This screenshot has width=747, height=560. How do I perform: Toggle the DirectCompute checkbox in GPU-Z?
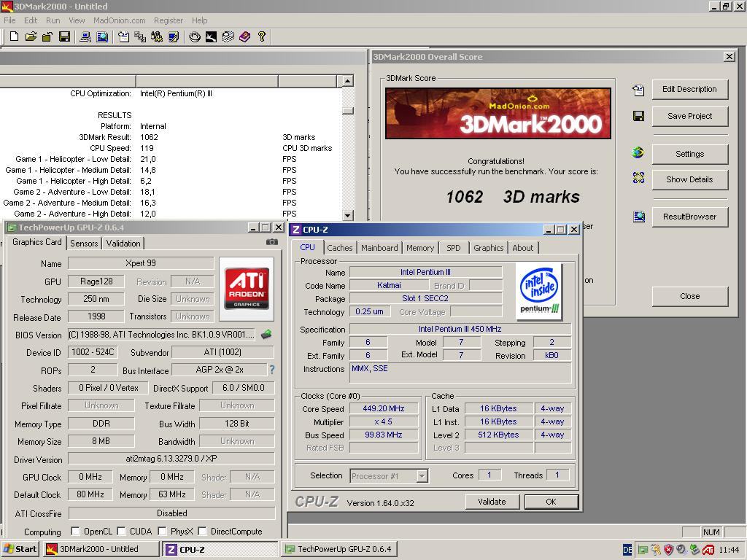click(202, 531)
